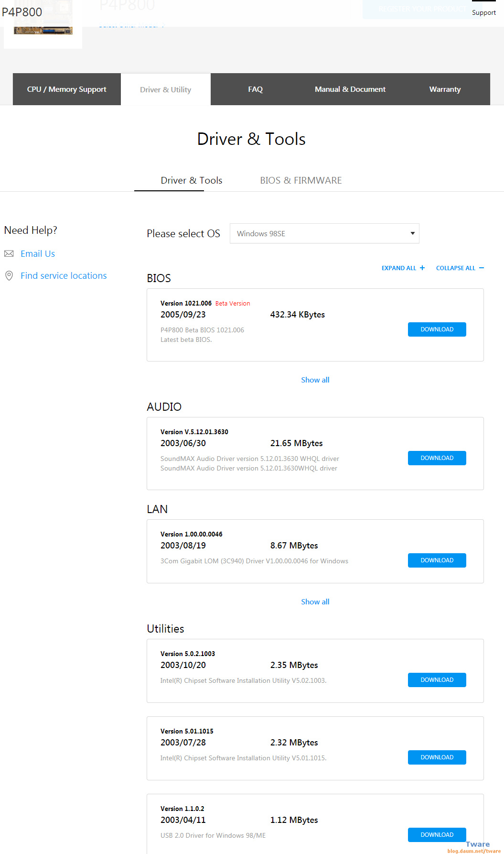504x854 pixels.
Task: Open Find service locations link
Action: [64, 276]
